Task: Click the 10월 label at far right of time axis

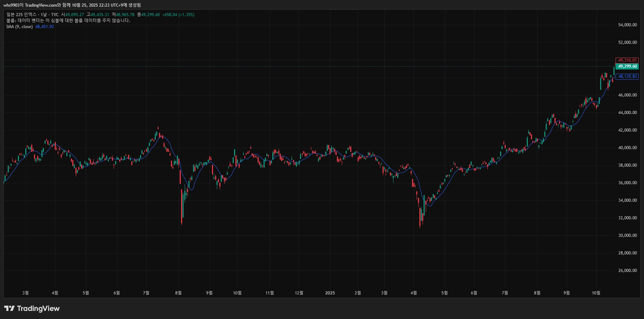Action: pyautogui.click(x=596, y=293)
